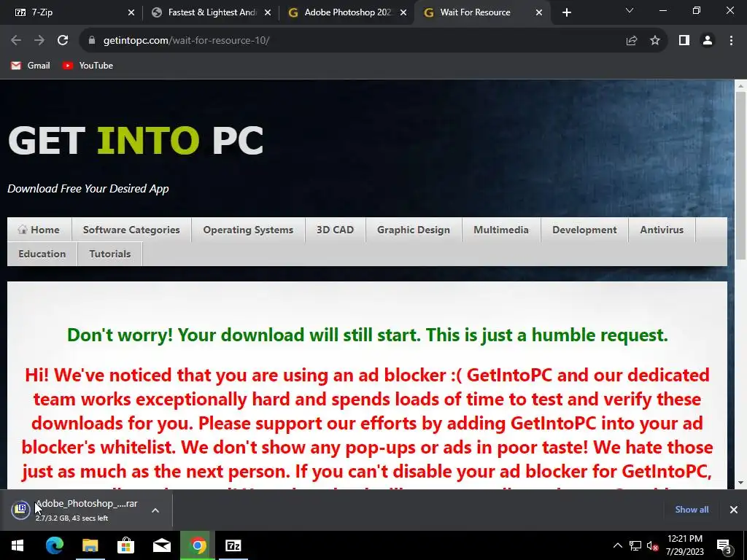Open Microsoft Store from taskbar

point(125,545)
